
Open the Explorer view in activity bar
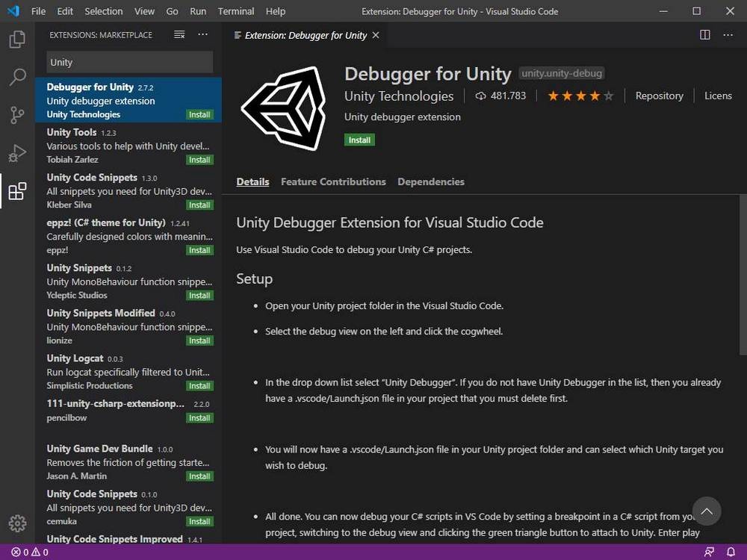click(17, 39)
